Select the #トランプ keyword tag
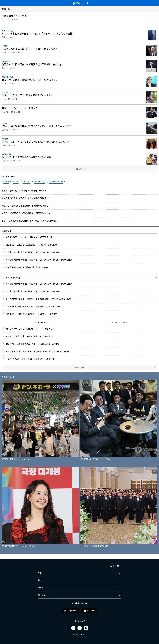Screen dimensions: 159x644 [26, 182]
